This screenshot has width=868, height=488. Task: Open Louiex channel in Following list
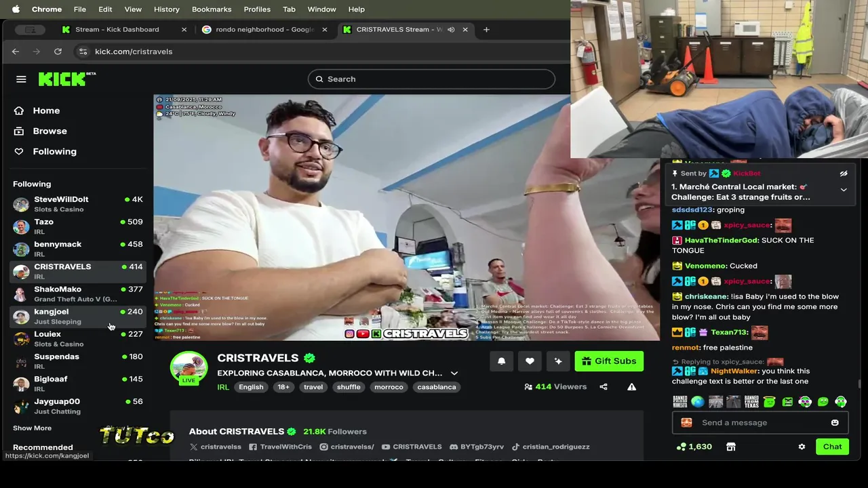(77, 338)
